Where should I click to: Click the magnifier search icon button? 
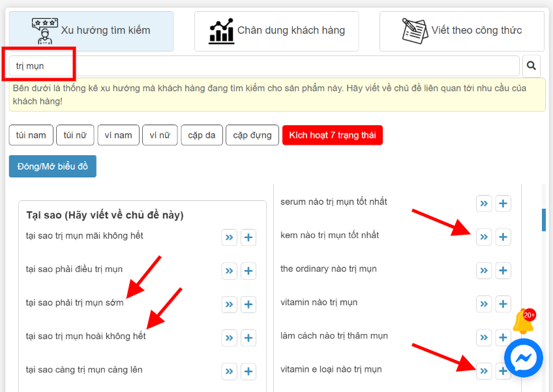531,66
